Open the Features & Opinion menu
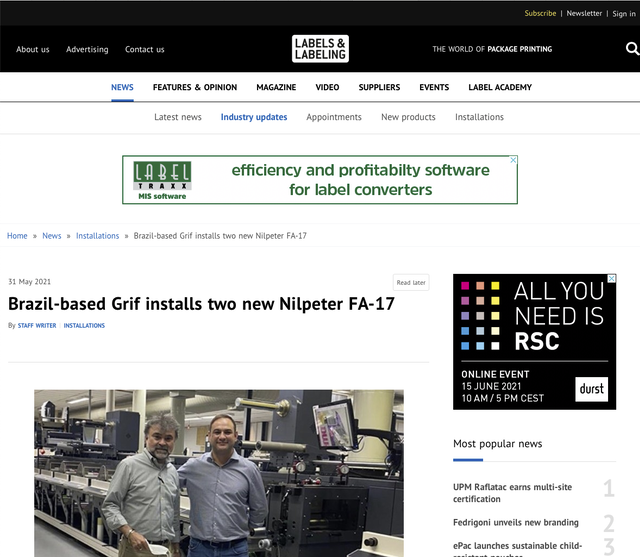 [195, 87]
